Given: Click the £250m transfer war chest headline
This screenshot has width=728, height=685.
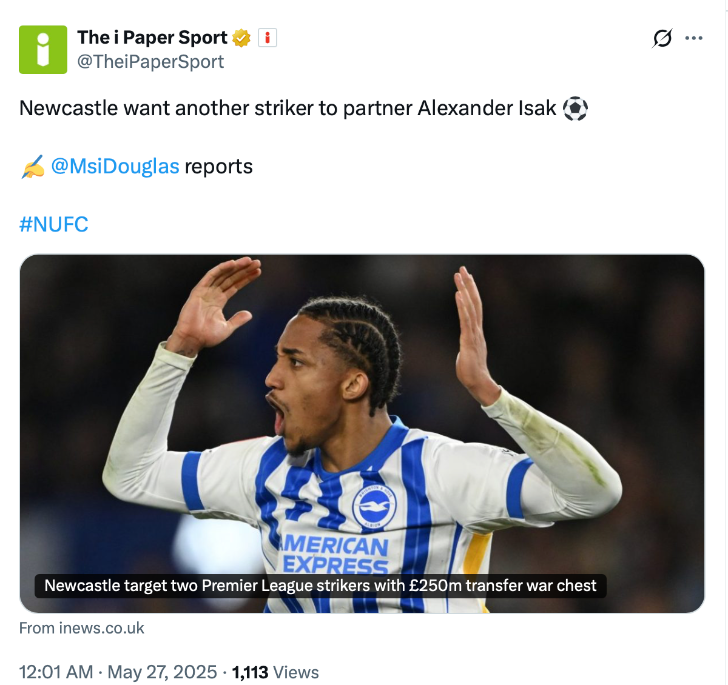Looking at the screenshot, I should pyautogui.click(x=320, y=586).
